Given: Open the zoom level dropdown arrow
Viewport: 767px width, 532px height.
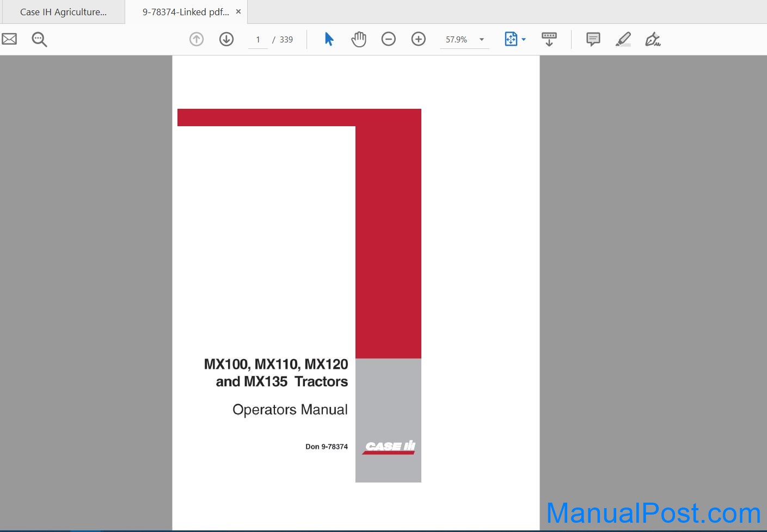Looking at the screenshot, I should pos(482,40).
